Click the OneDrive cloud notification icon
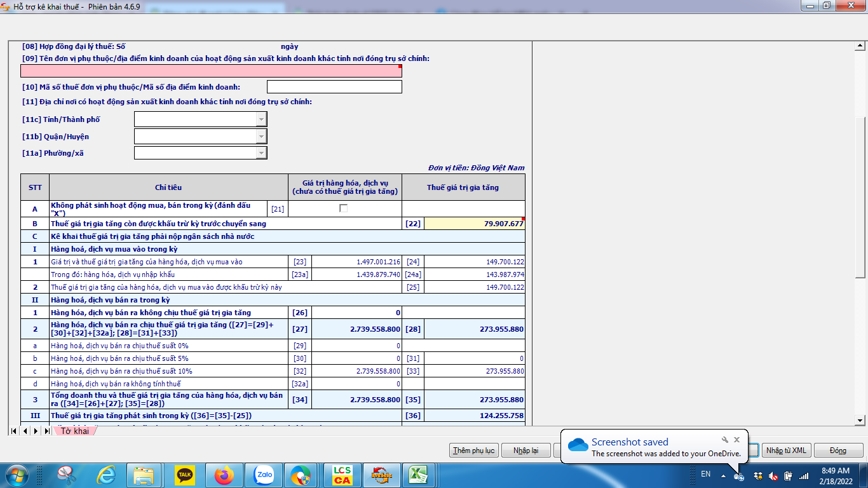The image size is (868, 488). 578,445
